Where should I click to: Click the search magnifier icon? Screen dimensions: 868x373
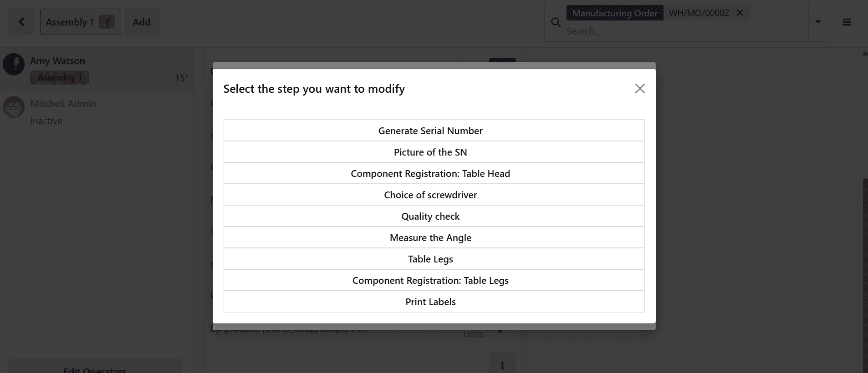[x=555, y=22]
